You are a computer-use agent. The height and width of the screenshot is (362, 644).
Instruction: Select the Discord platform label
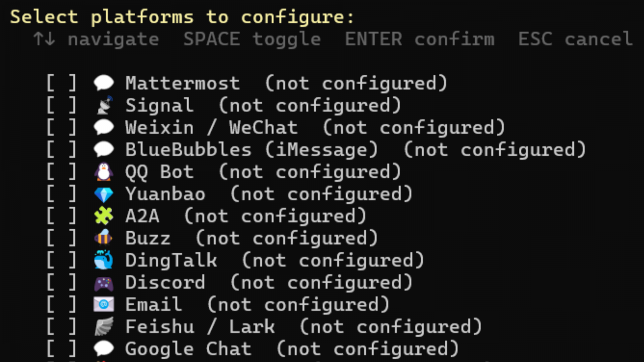165,282
